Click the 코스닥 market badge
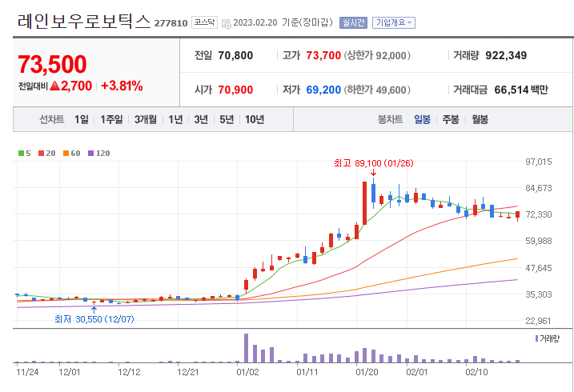574x392 pixels. (x=204, y=22)
